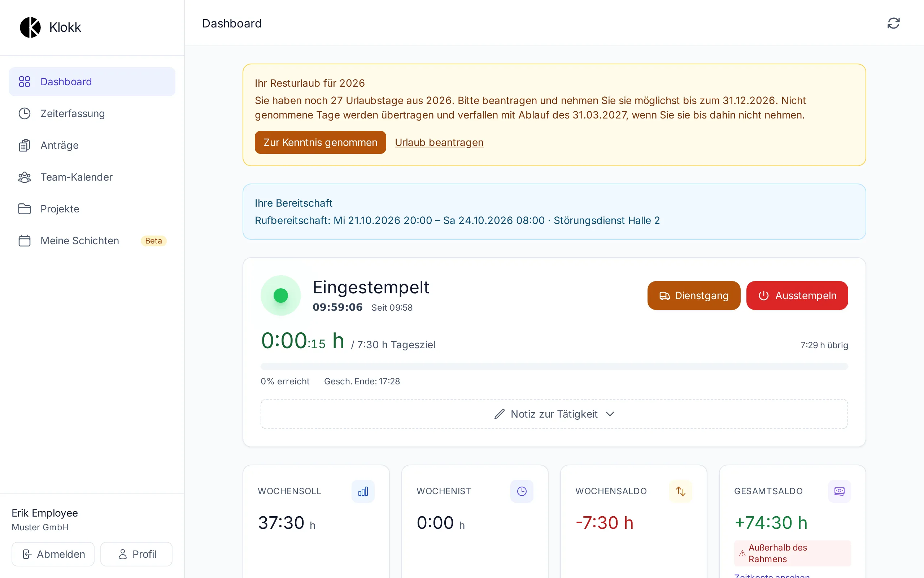Click the Abmelden button

[x=53, y=554]
